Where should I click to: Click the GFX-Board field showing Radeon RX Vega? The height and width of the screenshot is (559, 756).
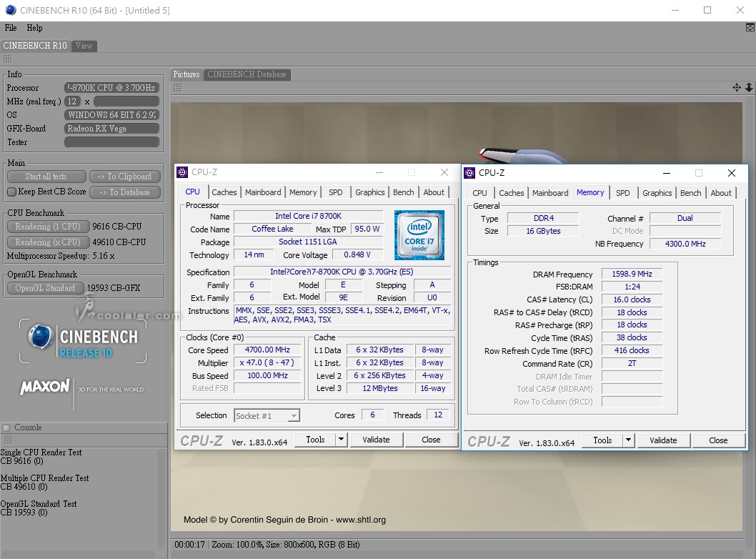point(111,128)
